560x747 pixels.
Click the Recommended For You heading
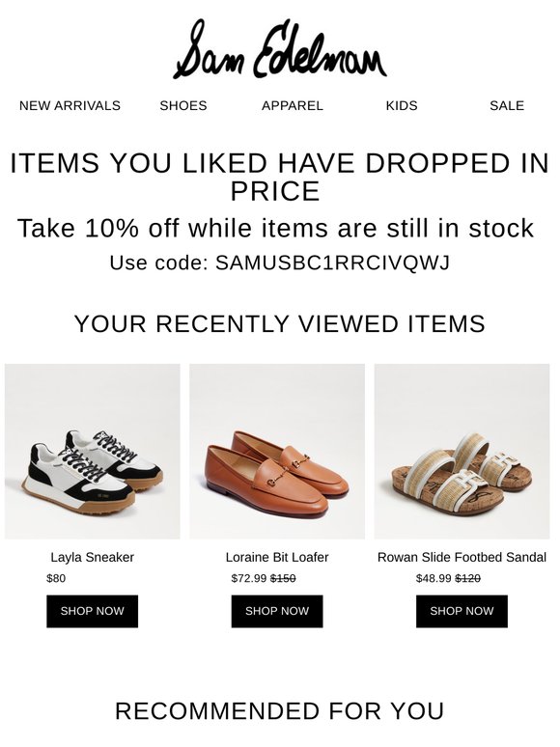[280, 711]
